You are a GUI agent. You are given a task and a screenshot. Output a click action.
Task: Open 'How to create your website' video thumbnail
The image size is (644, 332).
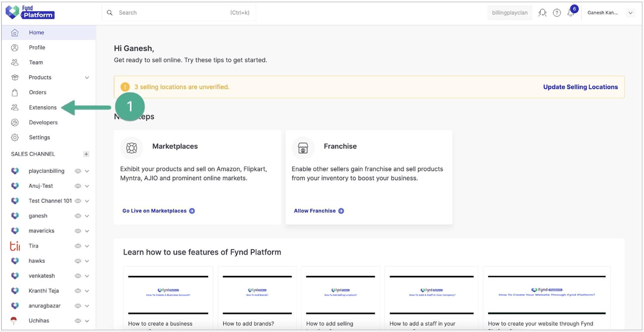pyautogui.click(x=547, y=295)
